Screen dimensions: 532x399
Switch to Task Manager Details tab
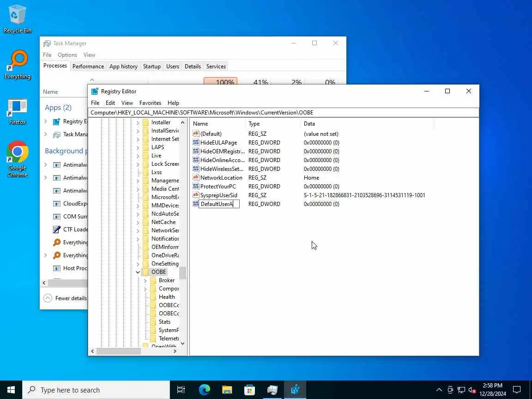[x=193, y=66]
